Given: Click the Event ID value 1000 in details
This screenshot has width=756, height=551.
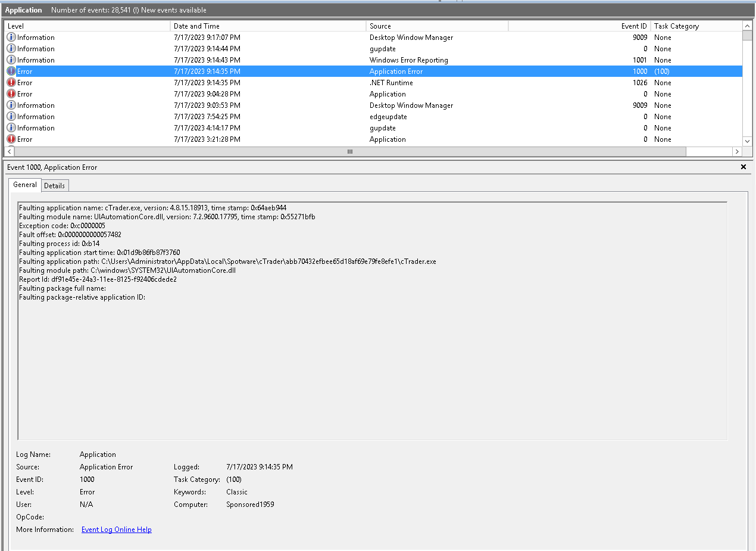Looking at the screenshot, I should (87, 480).
